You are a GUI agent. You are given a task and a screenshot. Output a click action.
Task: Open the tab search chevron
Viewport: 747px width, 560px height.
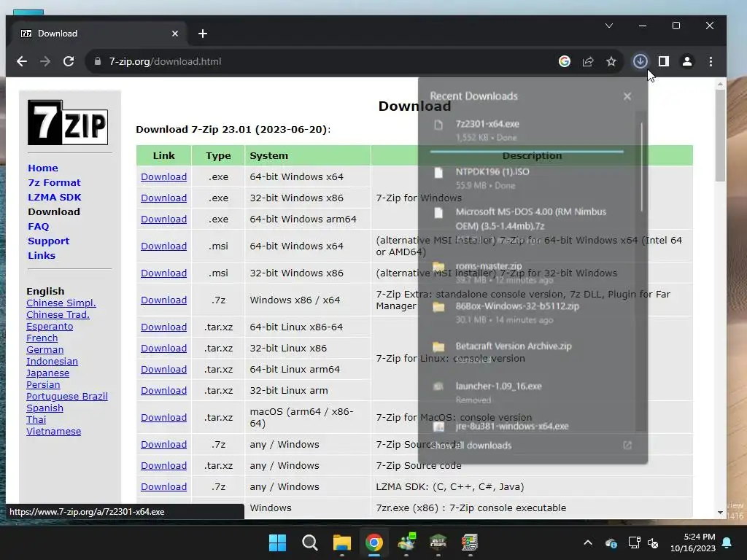pyautogui.click(x=609, y=26)
